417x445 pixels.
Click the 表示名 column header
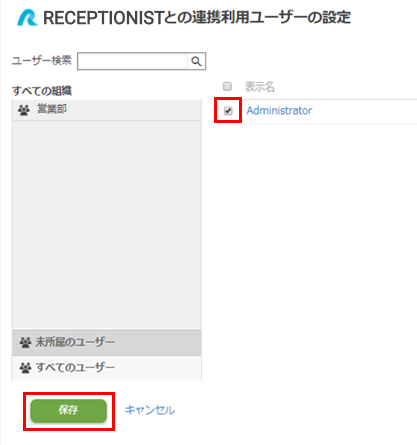click(x=260, y=87)
